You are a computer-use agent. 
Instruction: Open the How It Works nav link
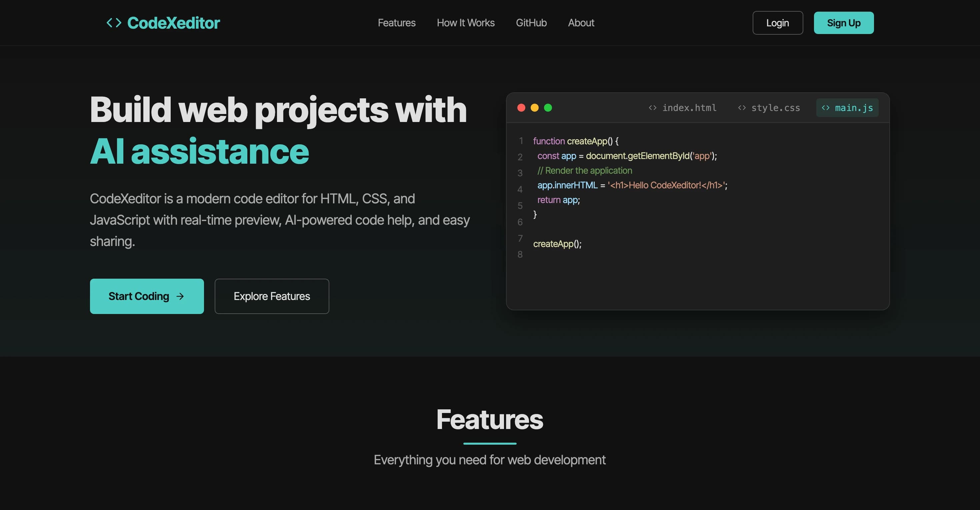466,23
